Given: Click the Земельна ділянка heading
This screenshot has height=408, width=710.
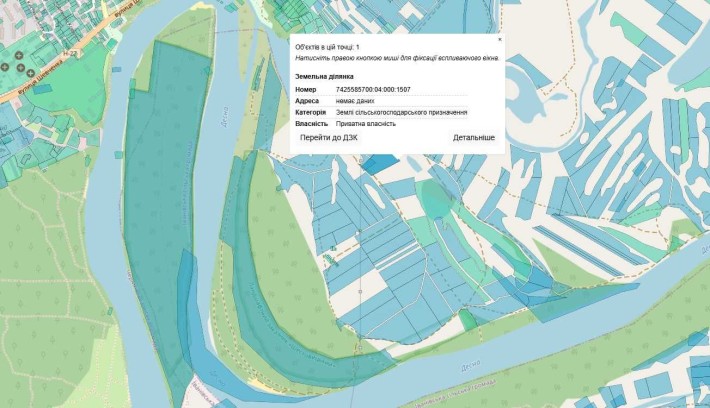Looking at the screenshot, I should [324, 77].
